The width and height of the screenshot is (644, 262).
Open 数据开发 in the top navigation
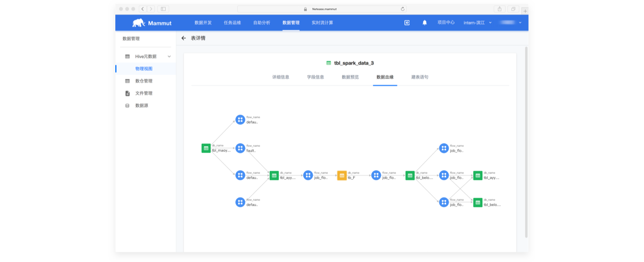(x=203, y=23)
